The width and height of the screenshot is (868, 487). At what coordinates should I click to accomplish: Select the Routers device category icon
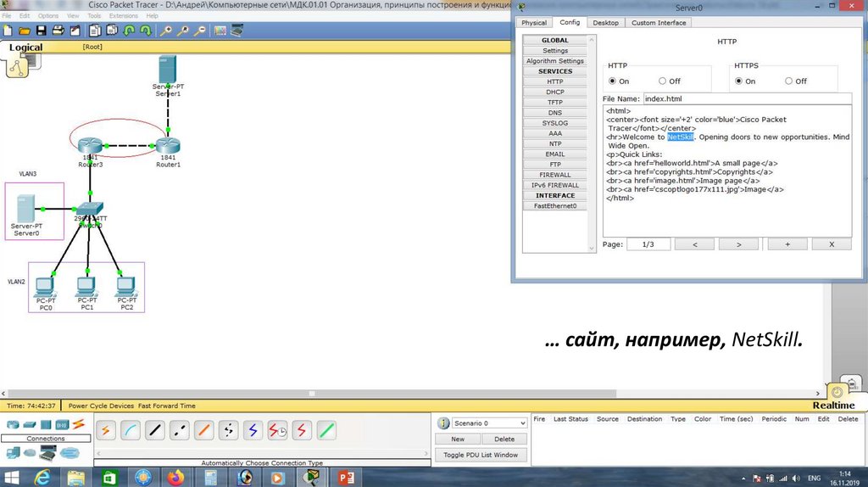[13, 425]
